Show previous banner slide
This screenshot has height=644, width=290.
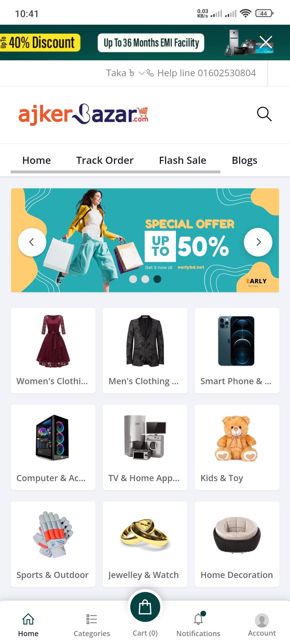tap(32, 242)
